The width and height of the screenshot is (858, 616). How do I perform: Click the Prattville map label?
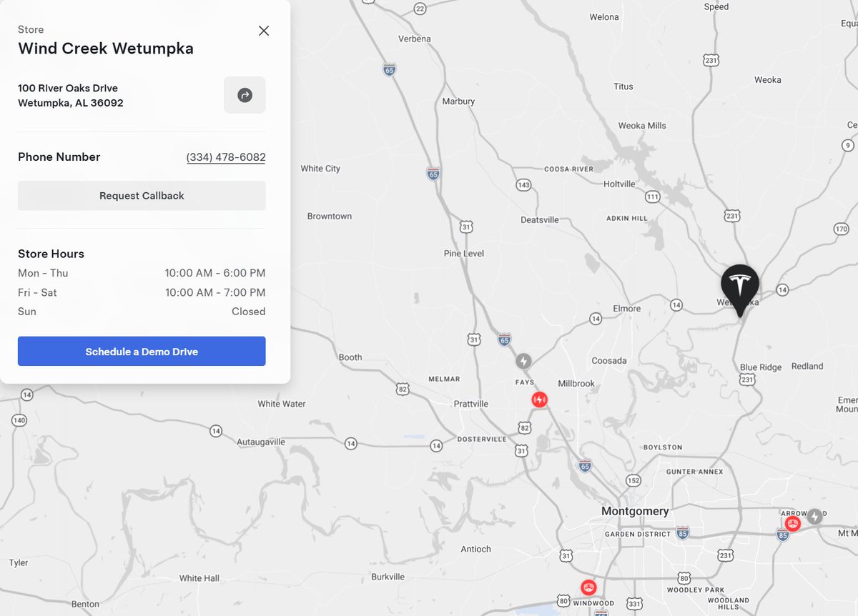pos(471,404)
